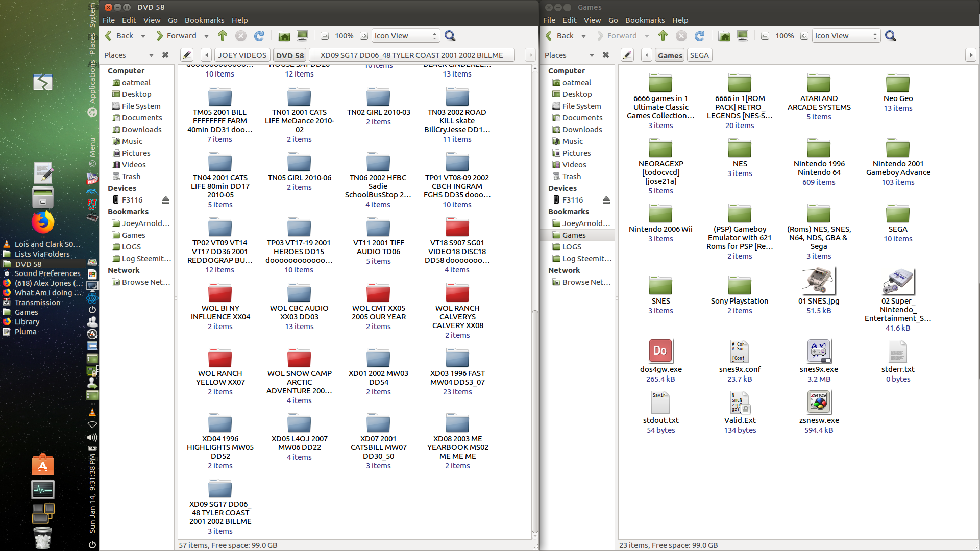Open Places sidebar selector in DVD 58 window
Image resolution: width=980 pixels, height=551 pixels.
129,55
